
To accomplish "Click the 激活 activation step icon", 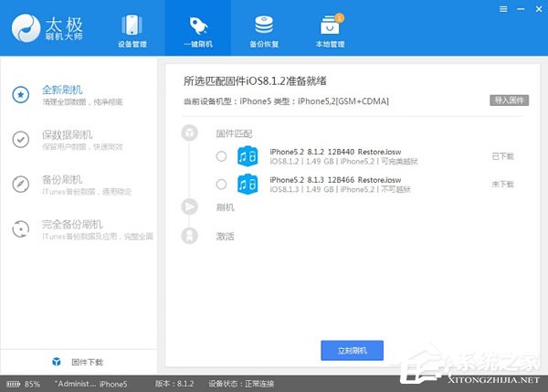I will (190, 236).
